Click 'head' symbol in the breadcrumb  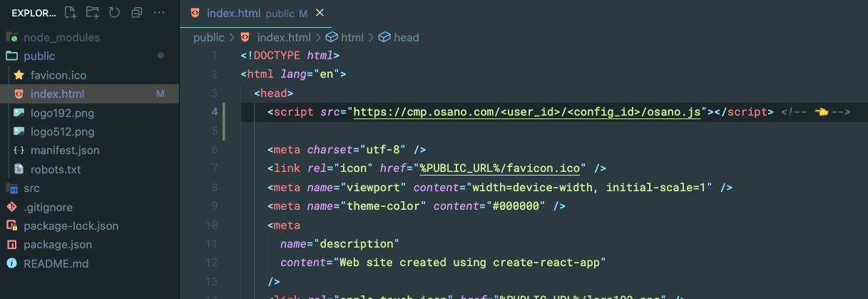click(406, 37)
